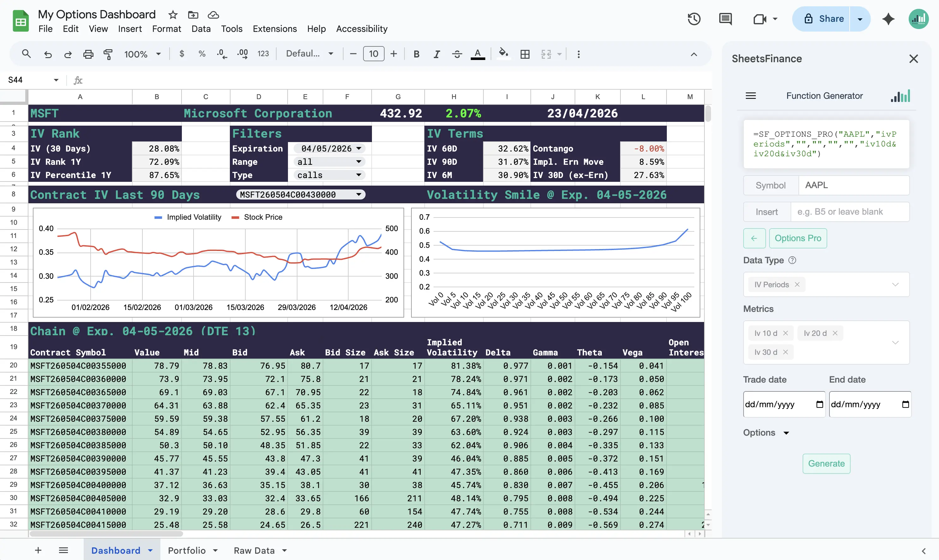Click the Symbol field showing AAPL
This screenshot has height=560, width=939.
(854, 185)
